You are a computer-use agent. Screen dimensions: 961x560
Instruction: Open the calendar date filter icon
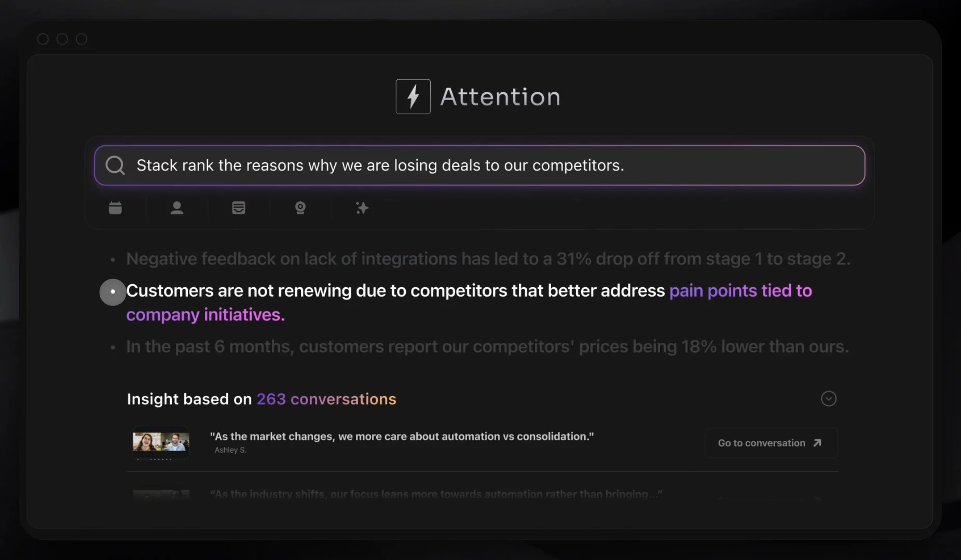(x=115, y=208)
